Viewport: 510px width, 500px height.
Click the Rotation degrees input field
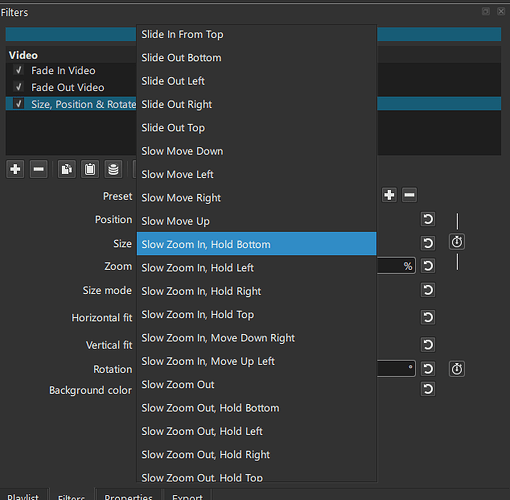coord(396,369)
